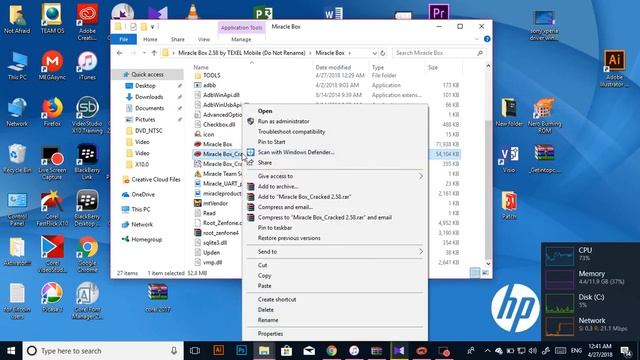Sort files by Date modified column

pos(333,67)
